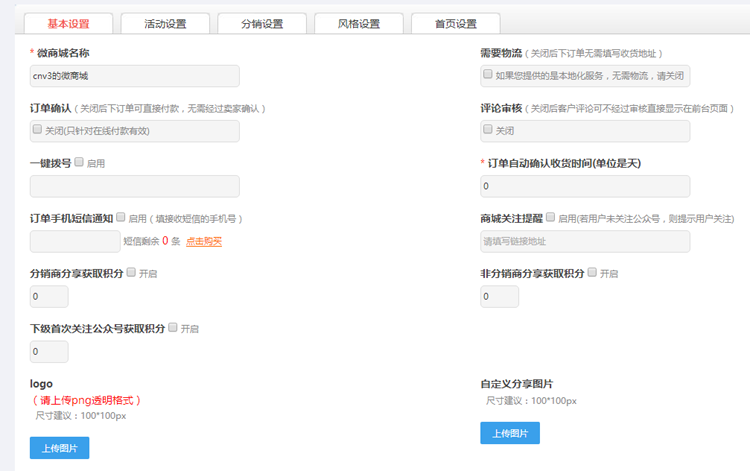The height and width of the screenshot is (471, 750).
Task: Click the 请填写链接地址 input field
Action: click(585, 241)
